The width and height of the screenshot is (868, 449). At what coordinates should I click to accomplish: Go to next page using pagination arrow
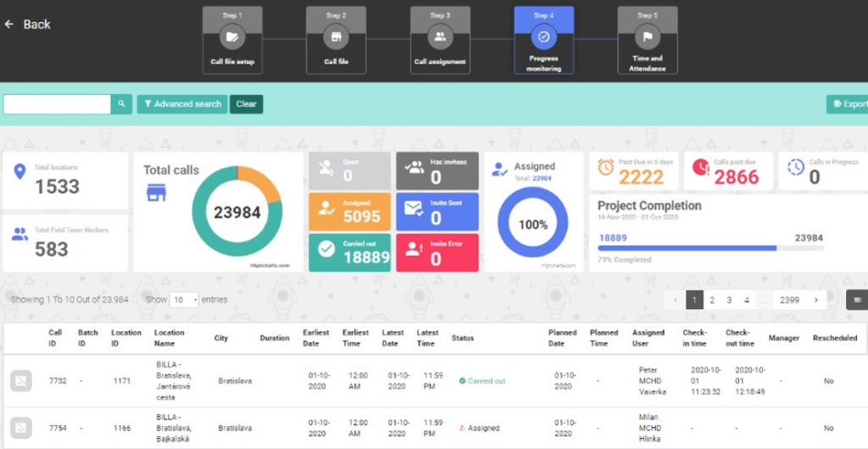tap(815, 300)
